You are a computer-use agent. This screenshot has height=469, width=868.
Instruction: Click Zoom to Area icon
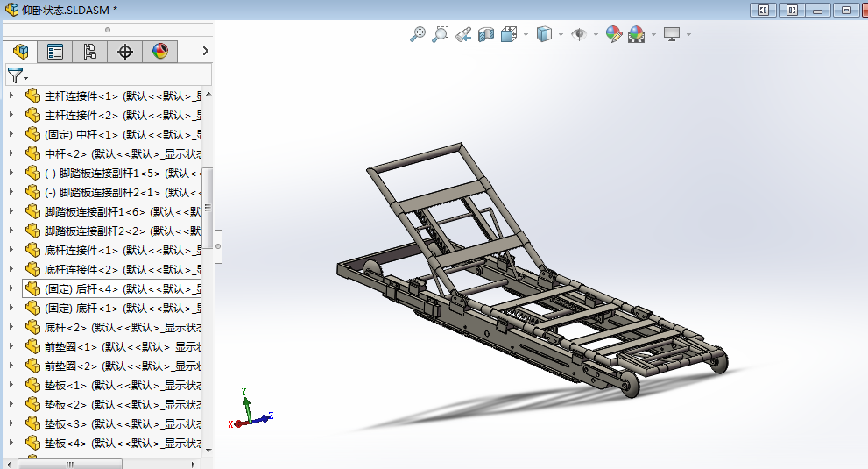pos(440,34)
